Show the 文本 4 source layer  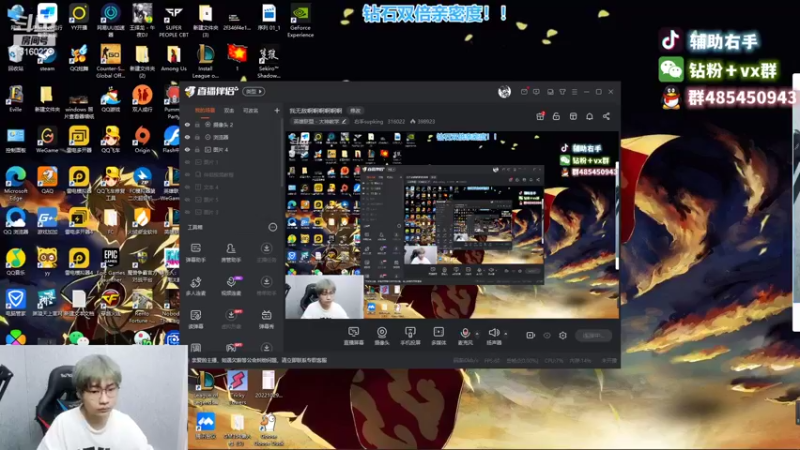[x=187, y=187]
